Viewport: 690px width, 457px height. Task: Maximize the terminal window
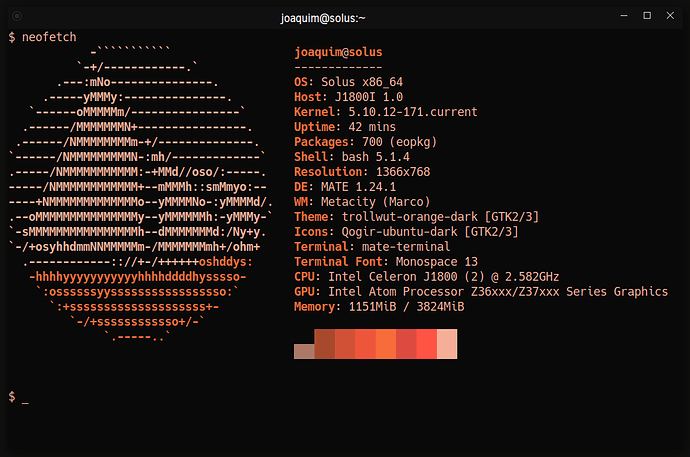coord(647,16)
